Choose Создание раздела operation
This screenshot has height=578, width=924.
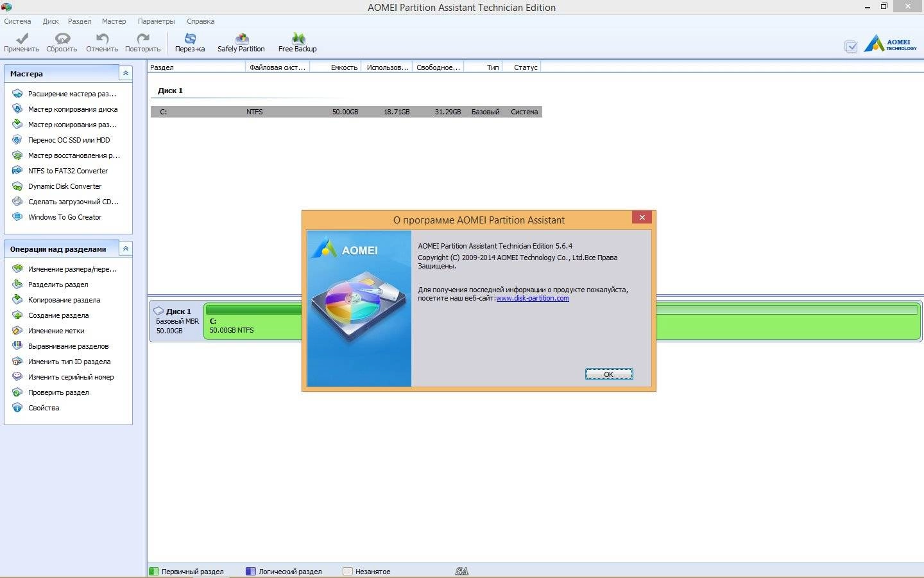click(x=58, y=315)
